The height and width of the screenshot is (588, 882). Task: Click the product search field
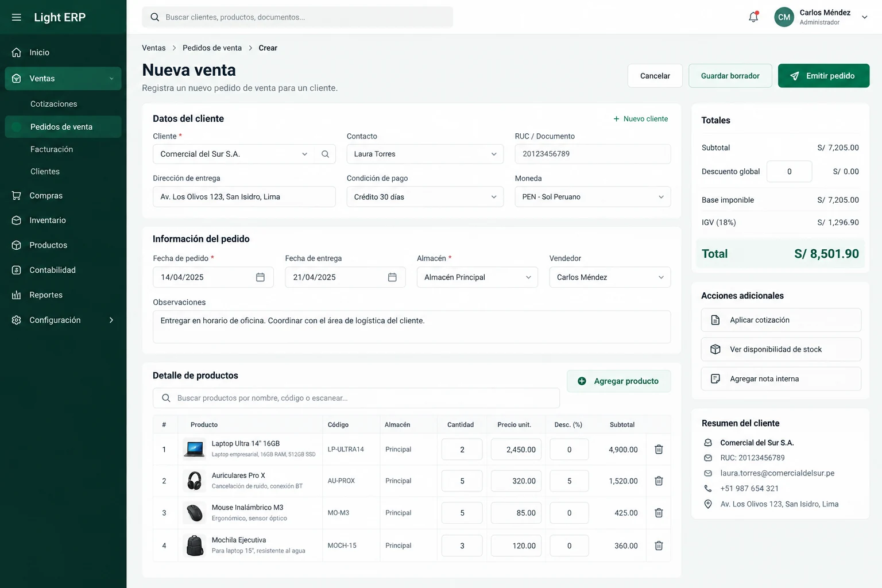click(356, 398)
